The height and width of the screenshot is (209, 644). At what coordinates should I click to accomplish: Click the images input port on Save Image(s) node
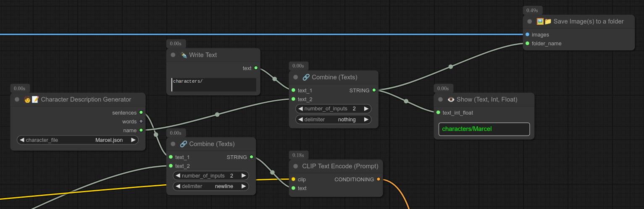(x=527, y=34)
